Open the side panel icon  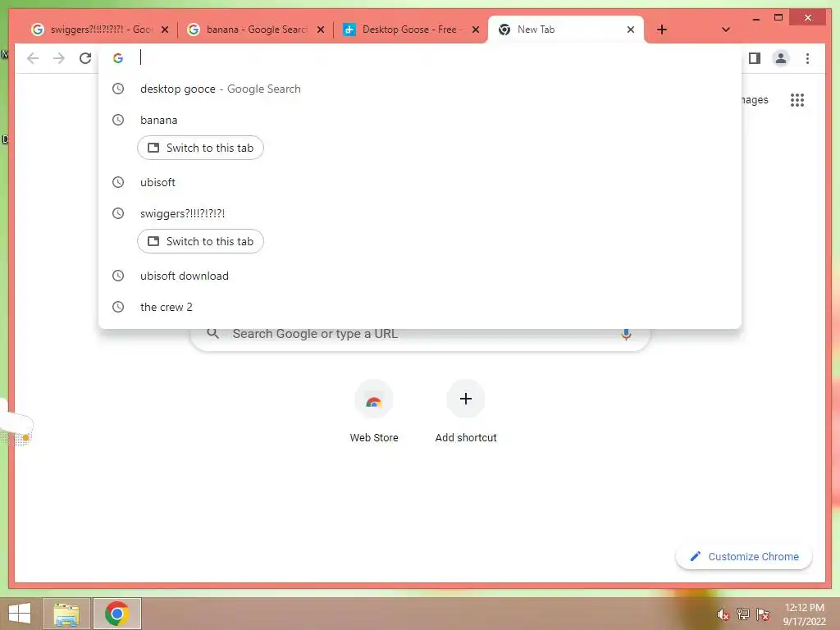pyautogui.click(x=755, y=58)
